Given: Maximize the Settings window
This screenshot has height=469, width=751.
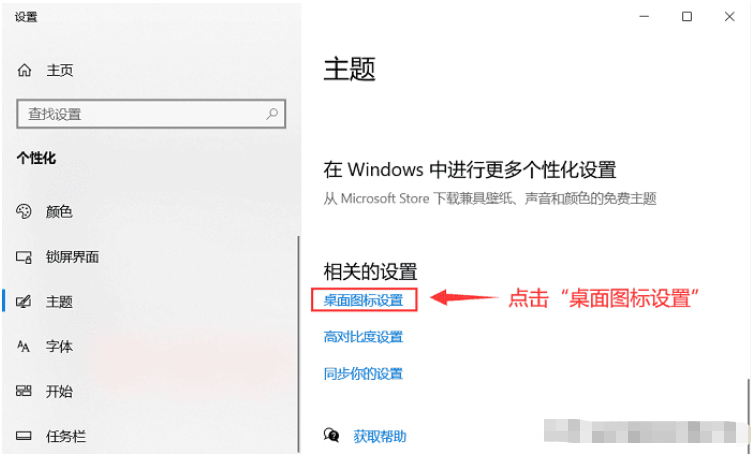Looking at the screenshot, I should [x=687, y=17].
